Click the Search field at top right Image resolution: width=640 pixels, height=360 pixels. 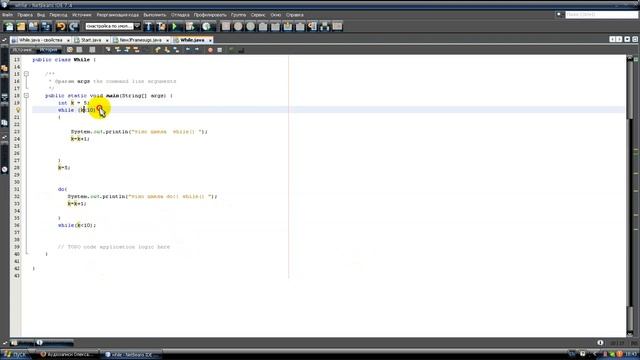point(601,15)
